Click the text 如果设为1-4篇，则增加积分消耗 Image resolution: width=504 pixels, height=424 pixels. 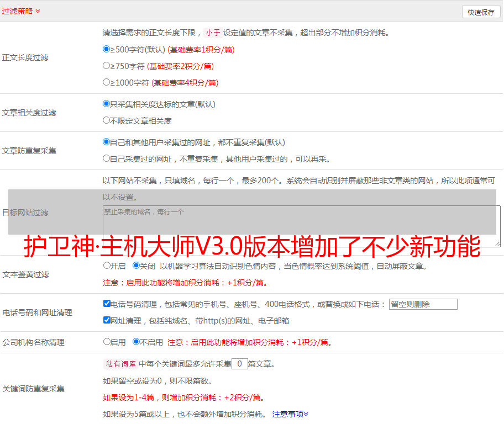185,397
